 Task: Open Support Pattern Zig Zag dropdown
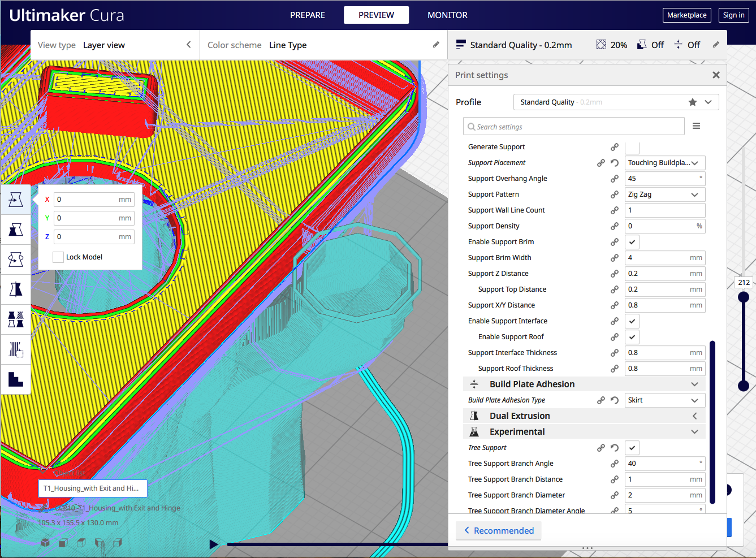coord(665,194)
